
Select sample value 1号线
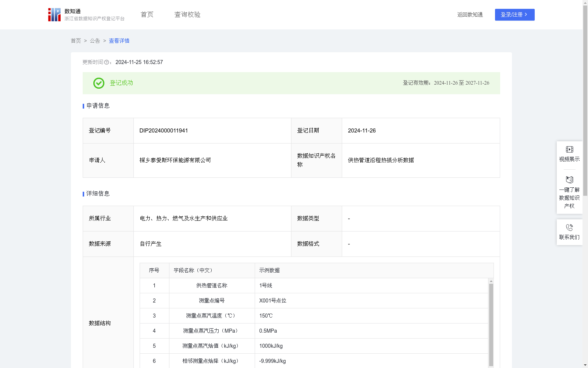266,286
